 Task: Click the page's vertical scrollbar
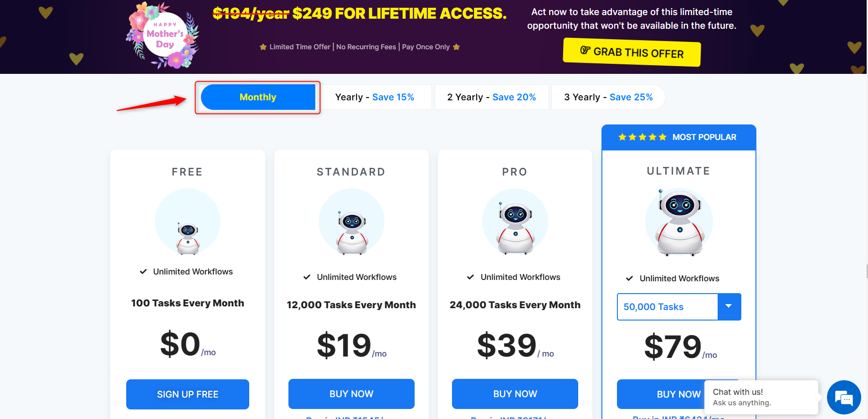[x=867, y=271]
